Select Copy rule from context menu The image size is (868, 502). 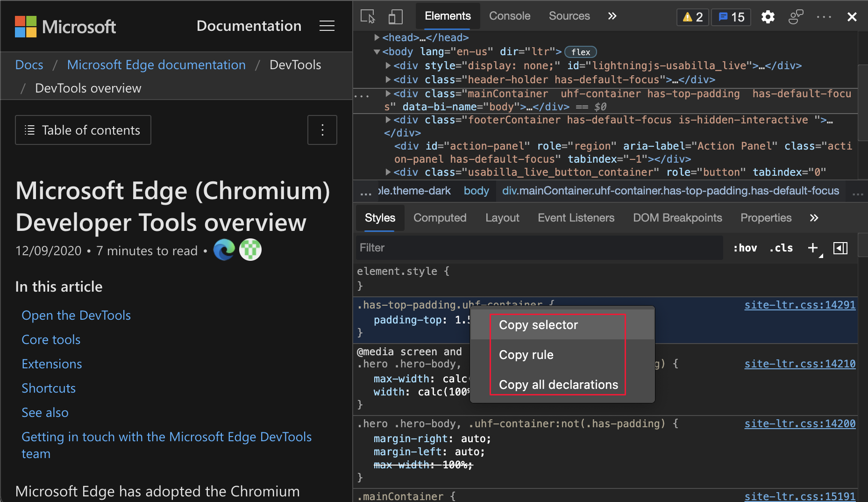point(526,355)
